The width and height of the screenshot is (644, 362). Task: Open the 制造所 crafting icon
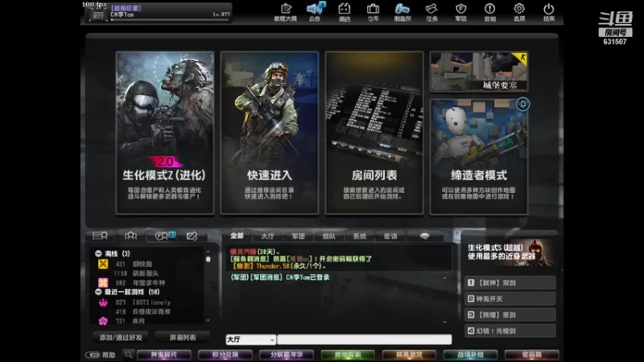(402, 12)
